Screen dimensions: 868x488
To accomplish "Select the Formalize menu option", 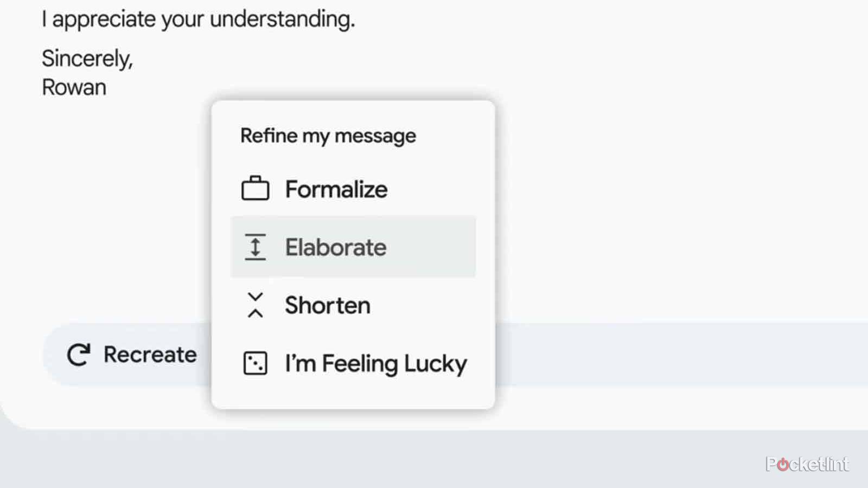I will [x=336, y=189].
